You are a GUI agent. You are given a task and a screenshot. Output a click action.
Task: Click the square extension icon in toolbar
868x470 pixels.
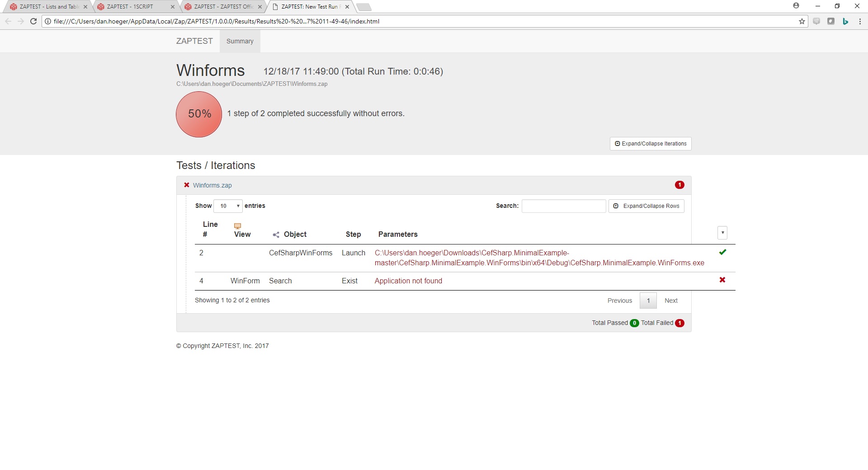coord(831,21)
